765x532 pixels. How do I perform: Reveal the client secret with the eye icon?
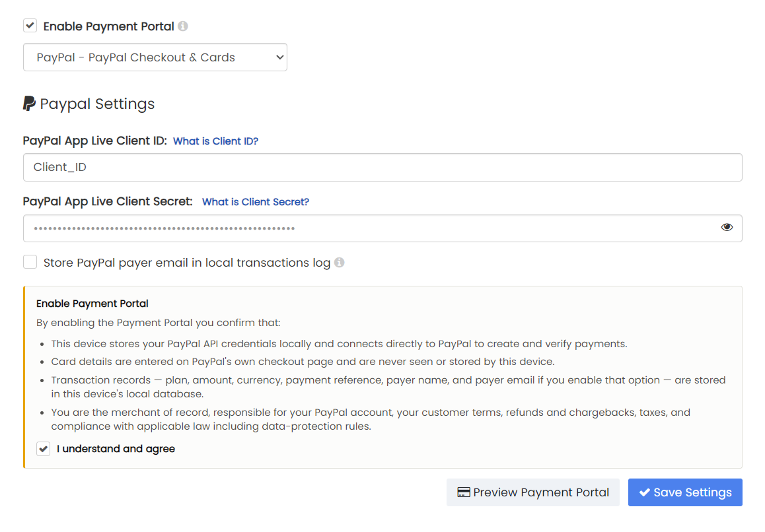pos(727,227)
